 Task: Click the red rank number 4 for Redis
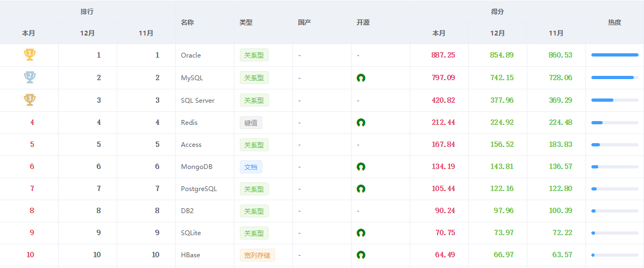pos(32,123)
